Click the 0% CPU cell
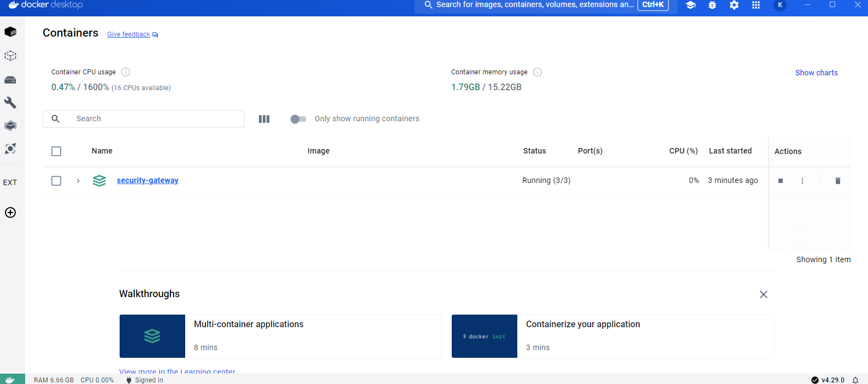868x384 pixels. click(694, 180)
